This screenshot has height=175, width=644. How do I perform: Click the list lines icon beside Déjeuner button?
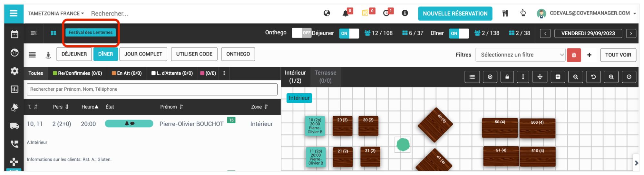tap(32, 55)
